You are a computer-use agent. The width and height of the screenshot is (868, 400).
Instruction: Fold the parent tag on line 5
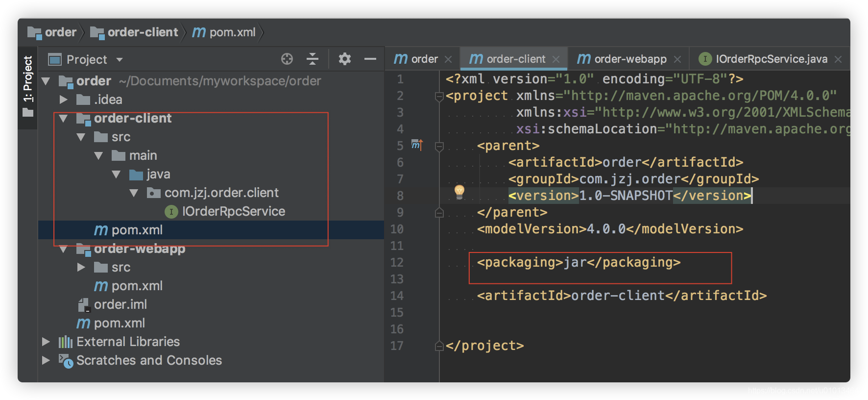pos(439,146)
